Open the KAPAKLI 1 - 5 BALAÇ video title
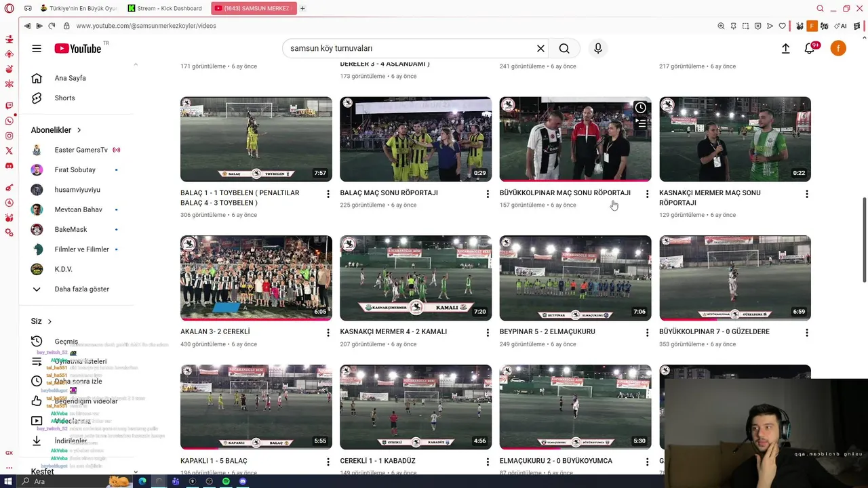Viewport: 868px width, 488px height. 214,461
